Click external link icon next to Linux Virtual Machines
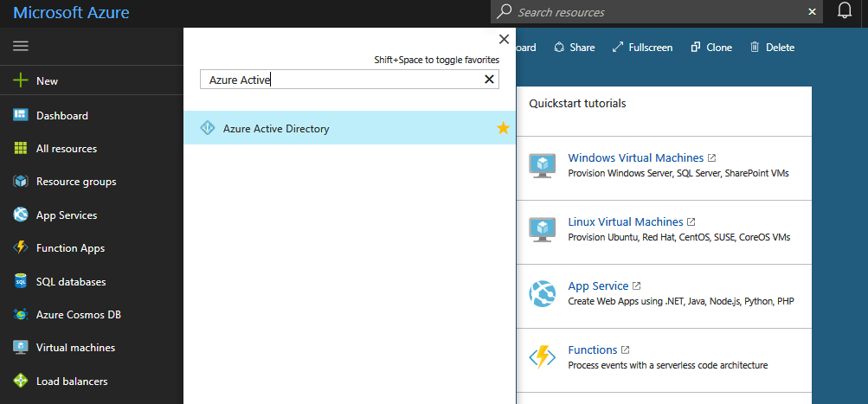The height and width of the screenshot is (404, 868). (691, 222)
